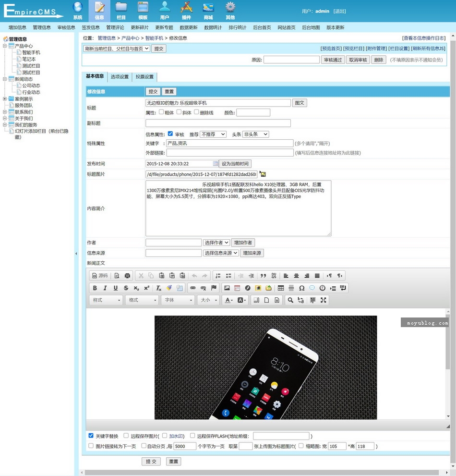Click the remove format icon
The height and width of the screenshot is (476, 456).
(158, 288)
